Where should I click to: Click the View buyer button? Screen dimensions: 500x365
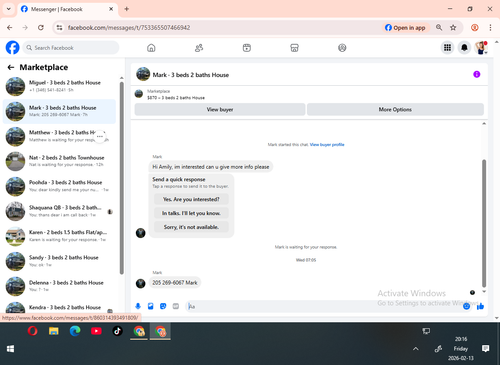tap(220, 110)
